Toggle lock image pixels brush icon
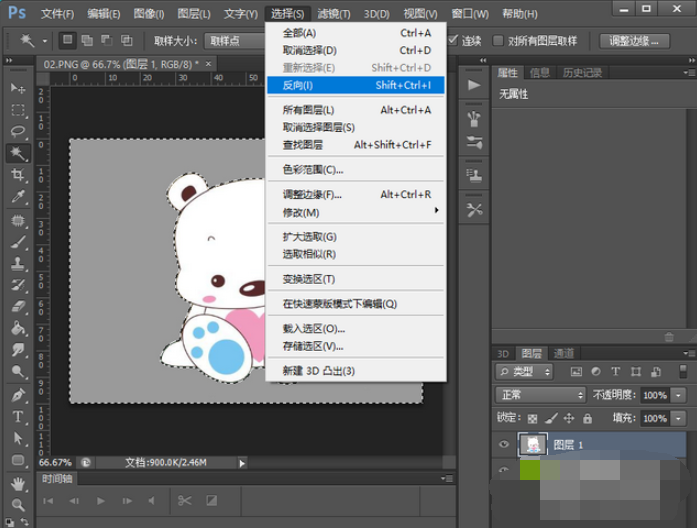 (x=551, y=418)
